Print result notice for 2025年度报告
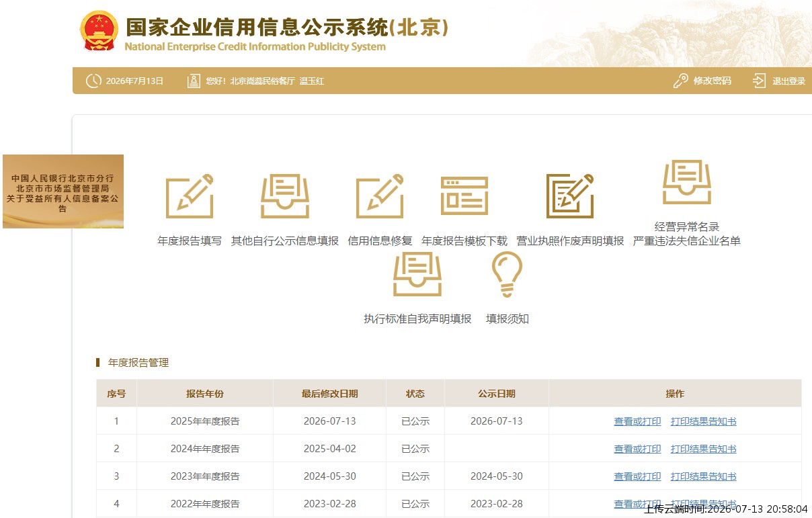 point(704,421)
